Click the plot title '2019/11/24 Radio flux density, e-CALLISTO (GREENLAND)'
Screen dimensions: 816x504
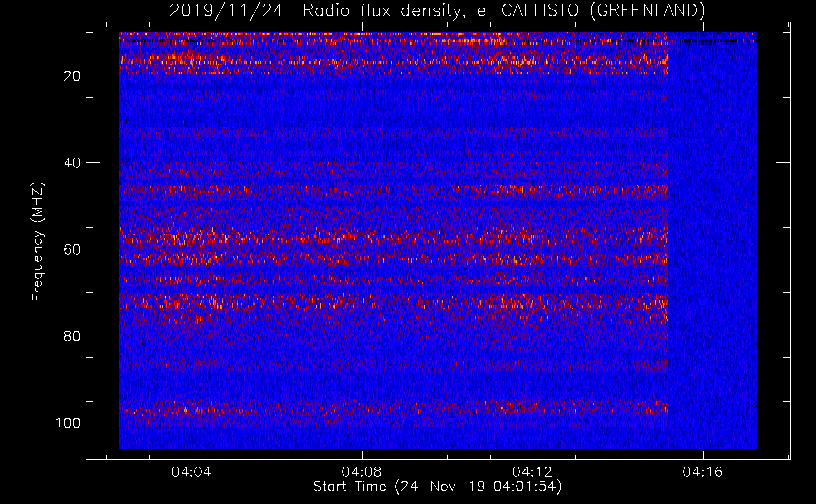click(437, 10)
